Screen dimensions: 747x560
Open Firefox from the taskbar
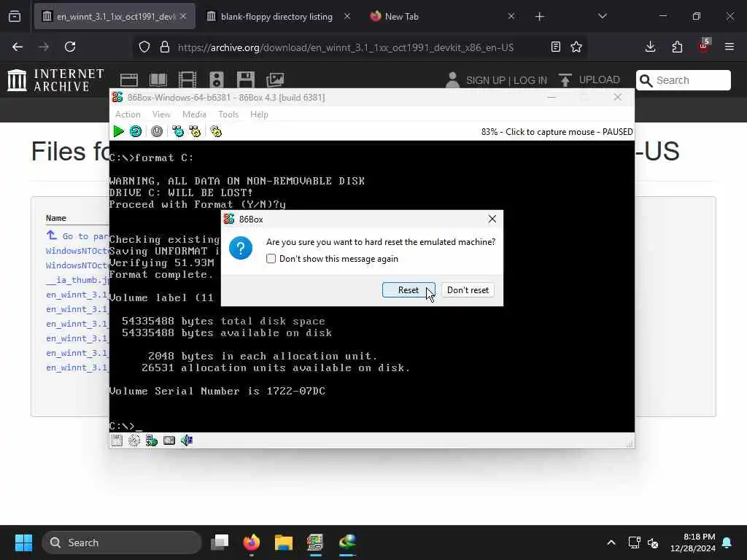[x=252, y=542]
